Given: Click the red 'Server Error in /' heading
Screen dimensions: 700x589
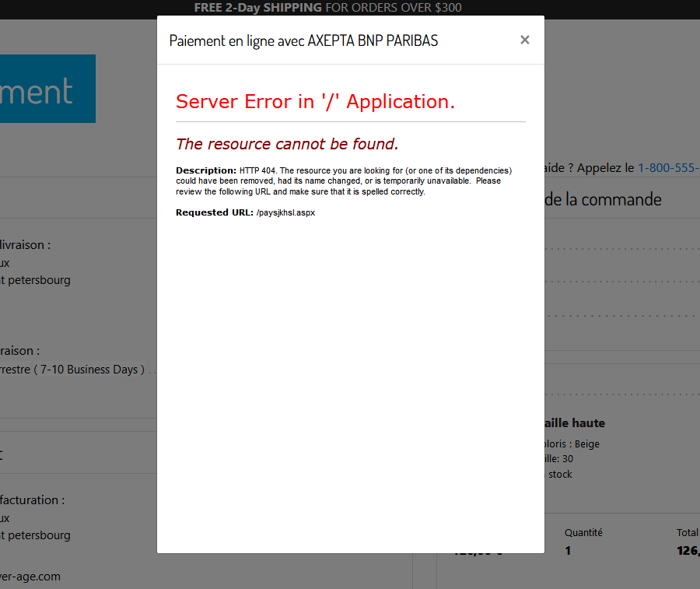Looking at the screenshot, I should click(x=315, y=101).
